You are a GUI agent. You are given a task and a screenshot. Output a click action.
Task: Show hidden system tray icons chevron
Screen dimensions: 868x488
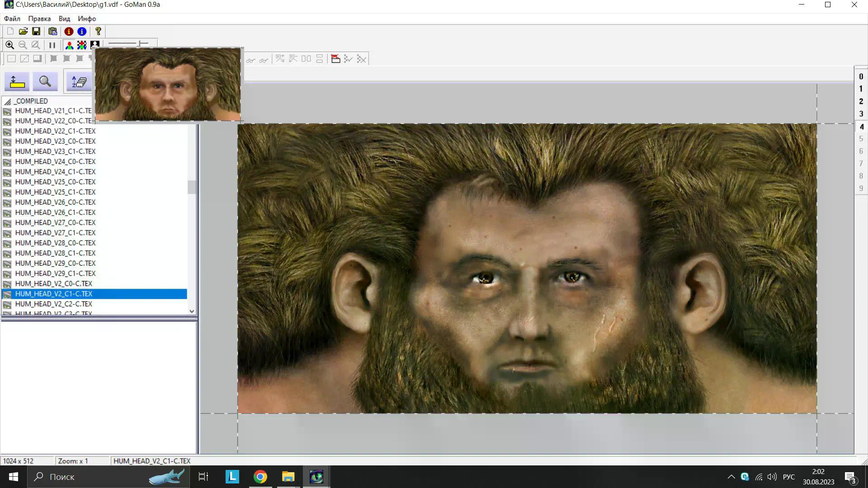[x=731, y=477]
